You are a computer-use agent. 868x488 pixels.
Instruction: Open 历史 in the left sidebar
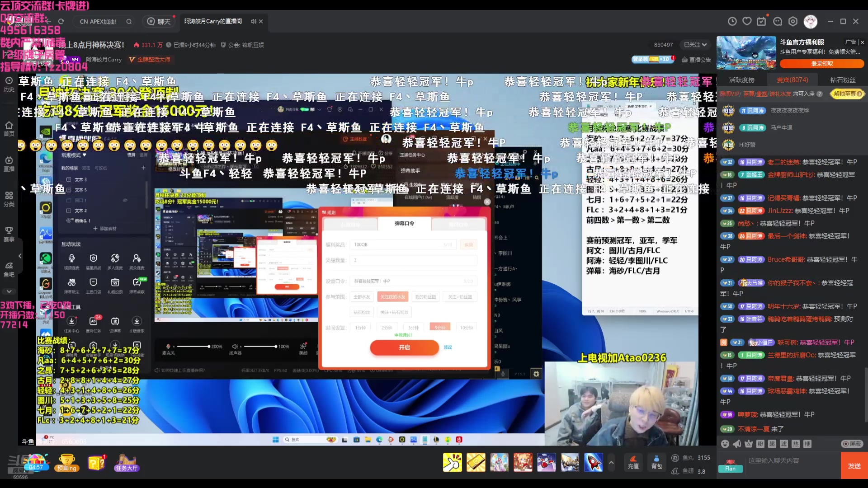pos(9,84)
